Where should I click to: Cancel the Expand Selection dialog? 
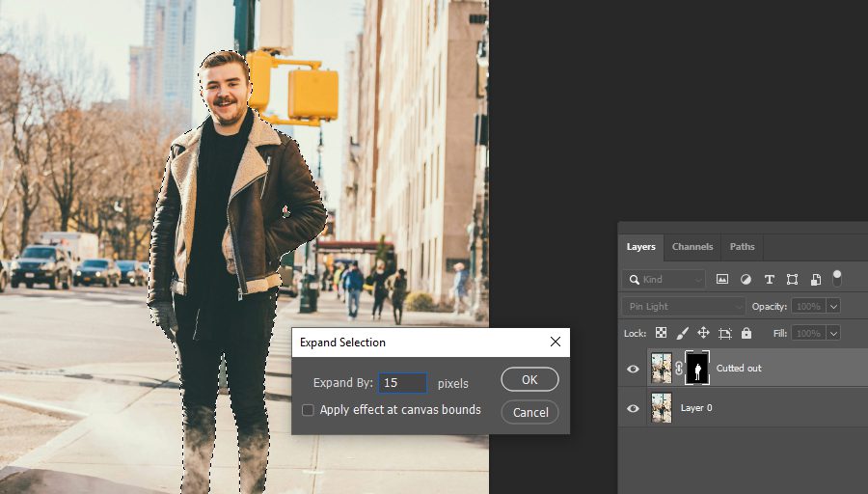(529, 412)
